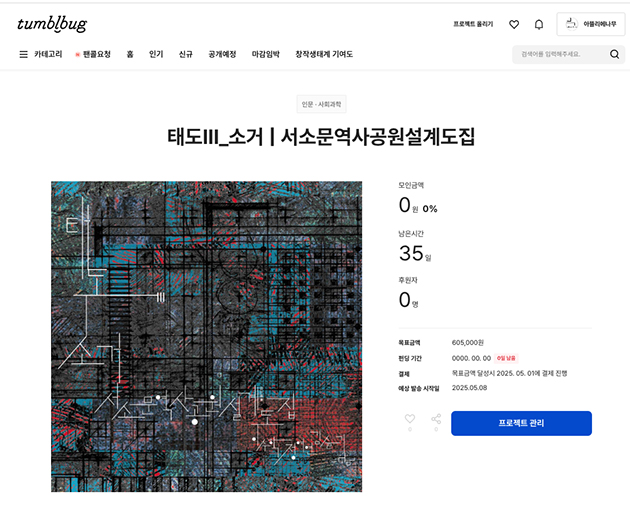Click the 프로젝트 관리 button

(521, 423)
